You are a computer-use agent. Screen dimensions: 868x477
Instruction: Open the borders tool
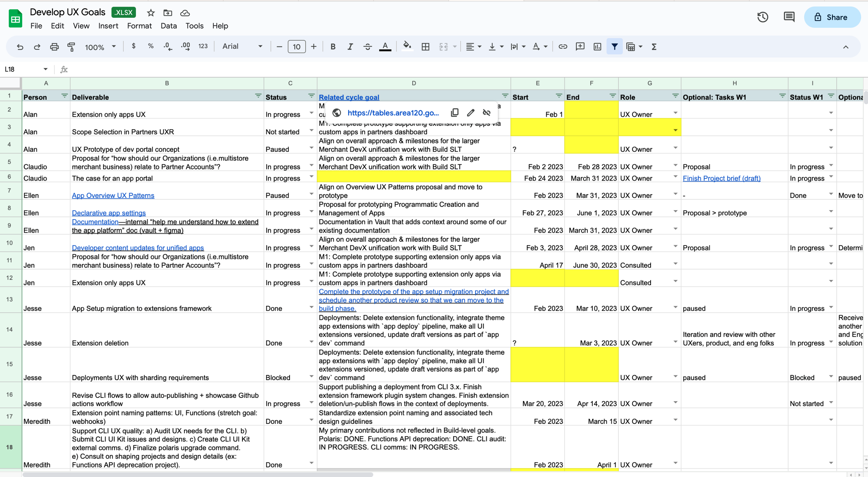click(x=425, y=47)
